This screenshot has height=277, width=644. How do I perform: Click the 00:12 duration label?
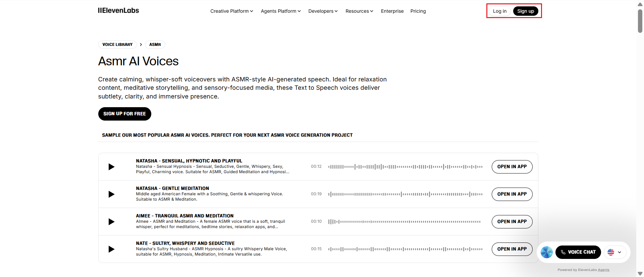pyautogui.click(x=316, y=166)
